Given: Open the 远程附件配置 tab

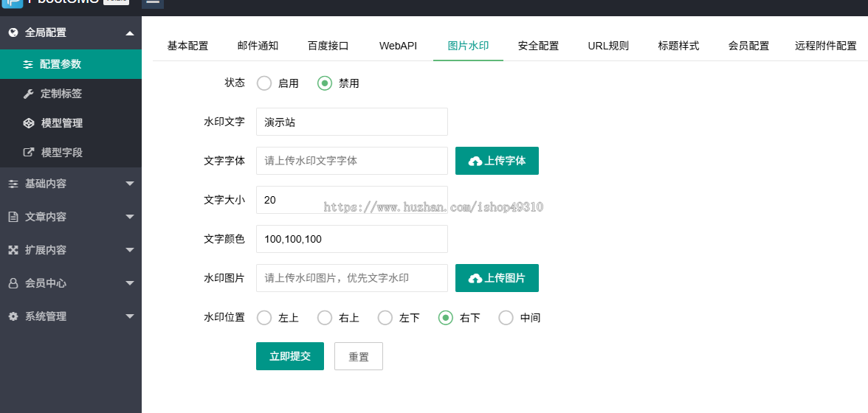Looking at the screenshot, I should coord(825,46).
